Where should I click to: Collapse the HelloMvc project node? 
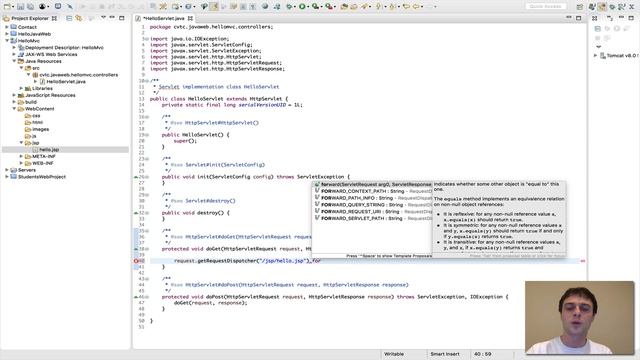[7, 41]
